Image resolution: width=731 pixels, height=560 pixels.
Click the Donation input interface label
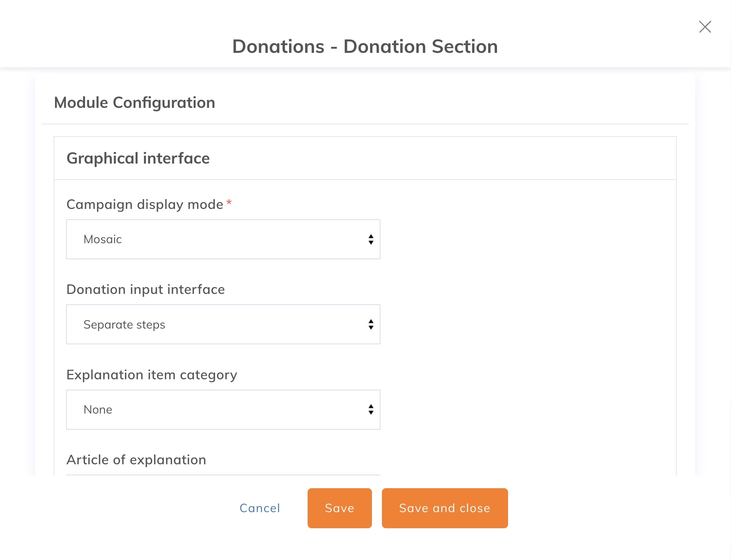click(x=145, y=289)
